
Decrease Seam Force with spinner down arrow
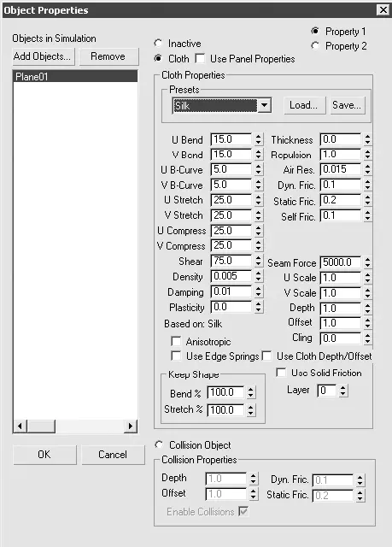click(367, 266)
